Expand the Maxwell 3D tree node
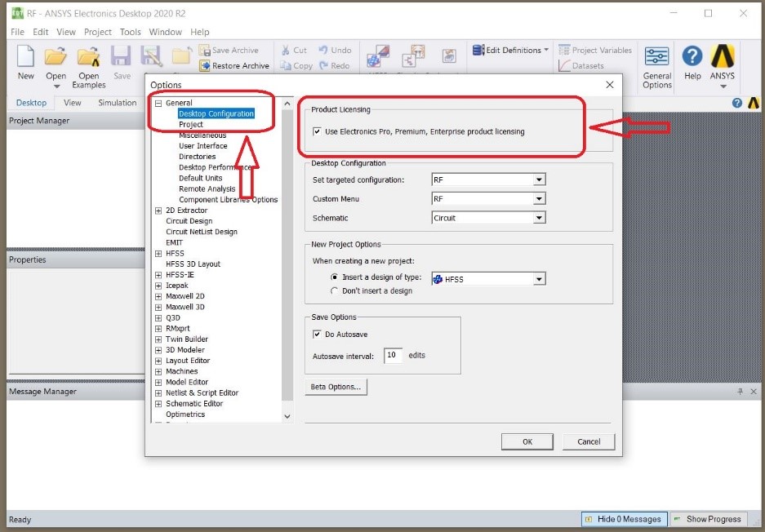The width and height of the screenshot is (765, 532). click(x=158, y=307)
